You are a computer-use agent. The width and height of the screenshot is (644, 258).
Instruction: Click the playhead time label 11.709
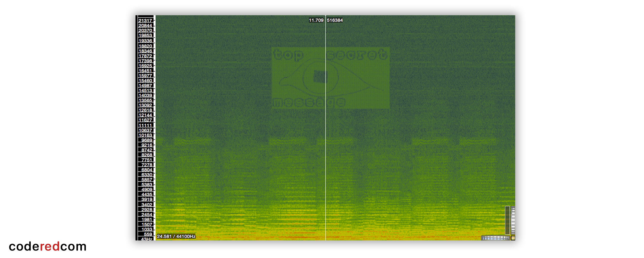point(316,20)
